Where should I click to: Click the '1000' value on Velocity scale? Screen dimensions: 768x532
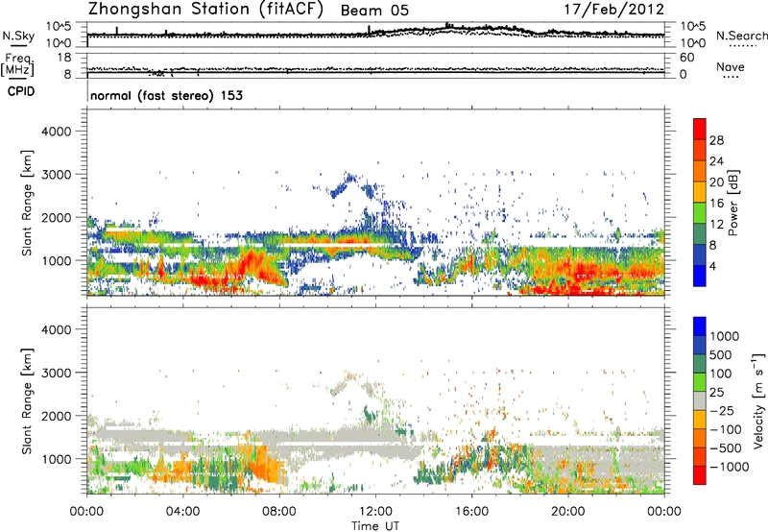(725, 336)
